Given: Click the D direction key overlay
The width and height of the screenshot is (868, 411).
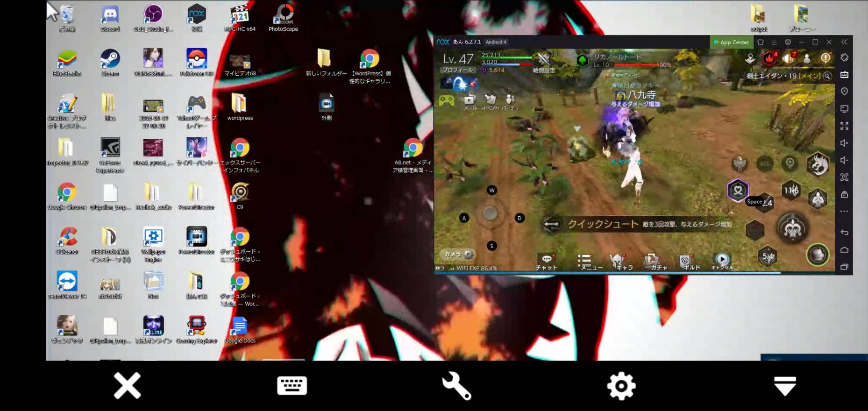Looking at the screenshot, I should point(519,218).
